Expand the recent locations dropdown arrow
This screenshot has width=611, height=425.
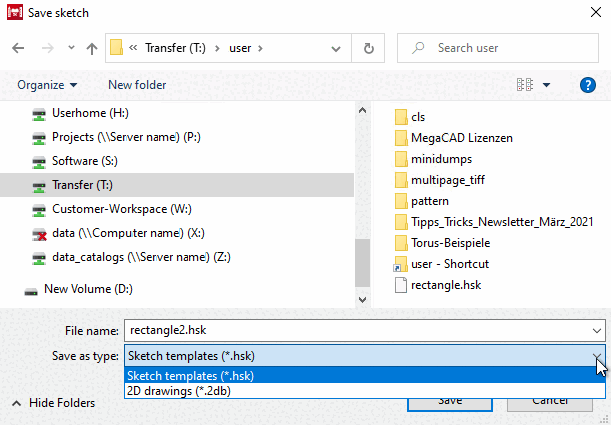pyautogui.click(x=71, y=48)
